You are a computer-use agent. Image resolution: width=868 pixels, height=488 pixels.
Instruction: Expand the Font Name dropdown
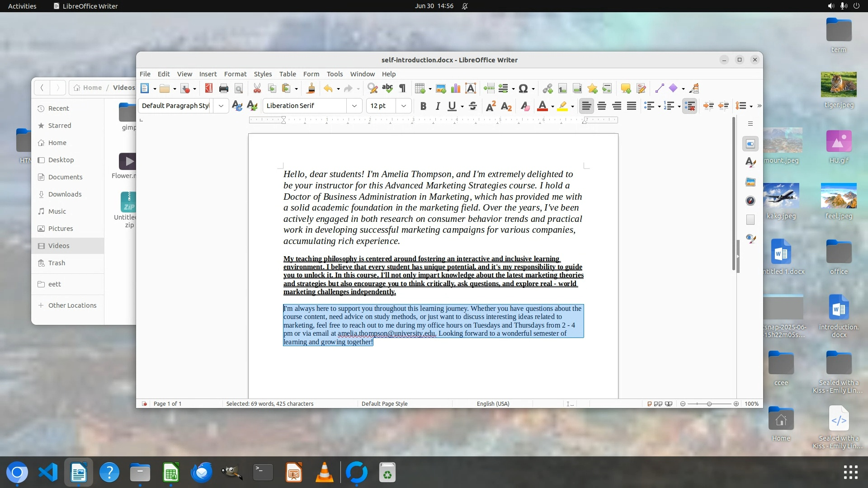pyautogui.click(x=354, y=106)
